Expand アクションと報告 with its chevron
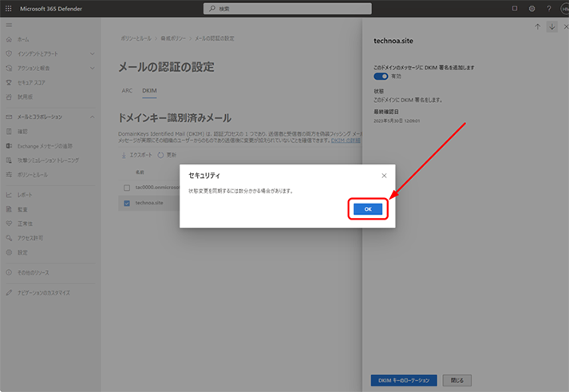 [92, 68]
